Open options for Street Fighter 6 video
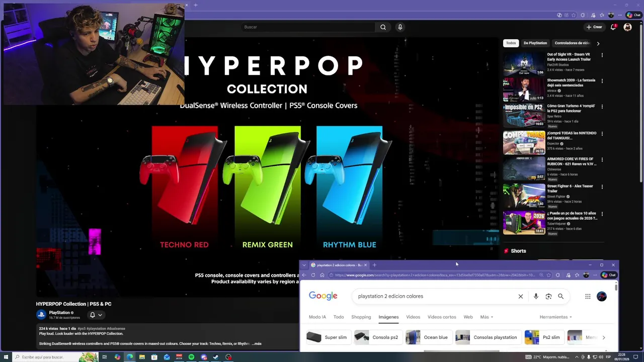This screenshot has height=362, width=644. pos(602,187)
